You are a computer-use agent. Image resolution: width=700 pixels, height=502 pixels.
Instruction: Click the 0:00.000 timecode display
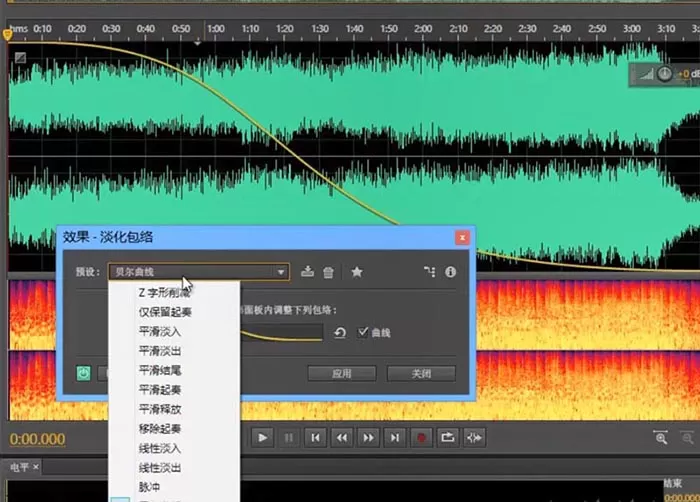[x=38, y=439]
